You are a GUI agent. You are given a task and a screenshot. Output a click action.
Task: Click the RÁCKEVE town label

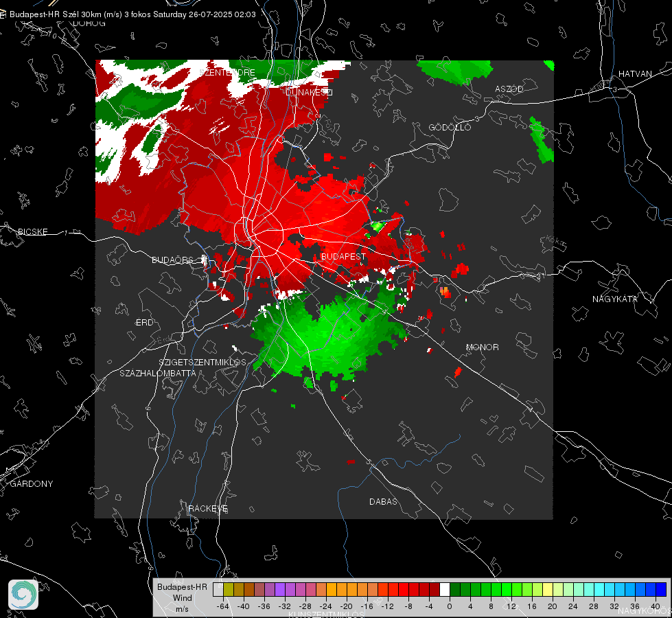pos(208,508)
